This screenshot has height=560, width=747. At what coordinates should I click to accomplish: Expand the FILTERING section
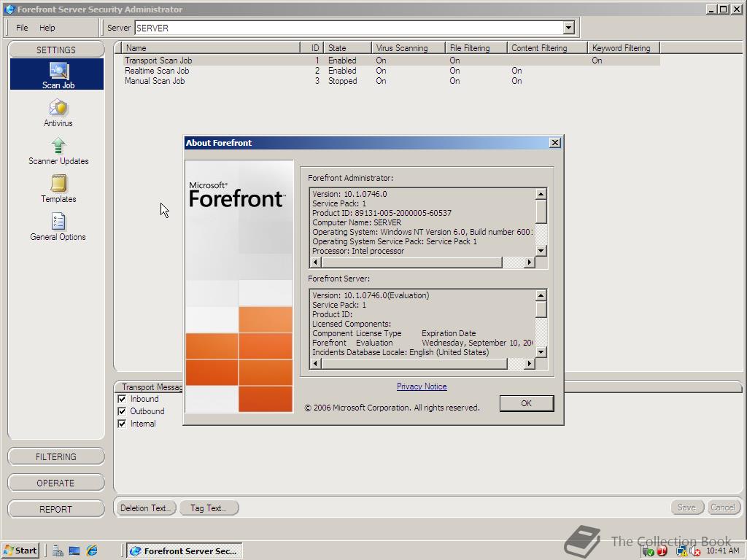pyautogui.click(x=56, y=456)
